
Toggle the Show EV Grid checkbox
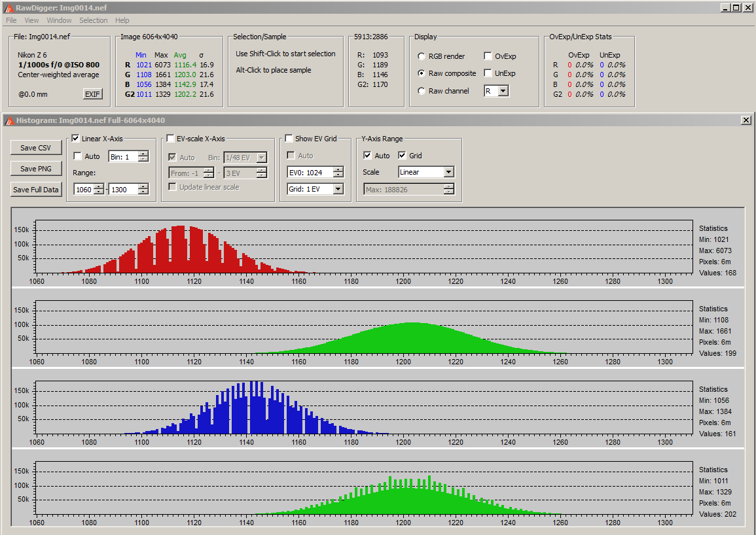click(x=289, y=139)
